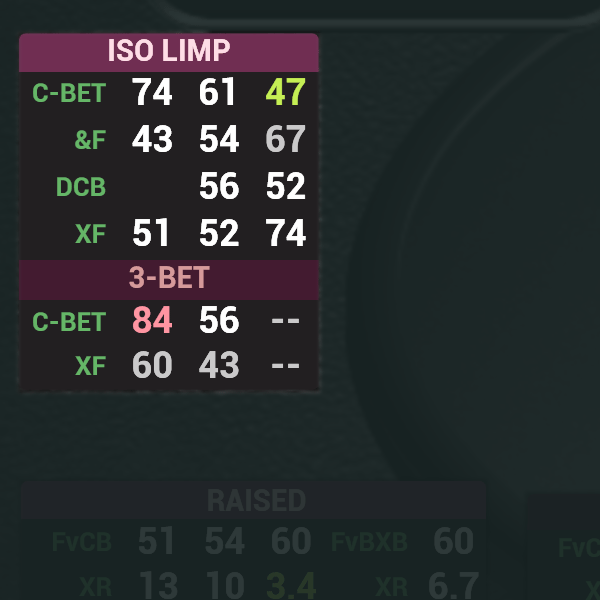
Task: Click the 3-BET XF value 60
Action: (152, 365)
